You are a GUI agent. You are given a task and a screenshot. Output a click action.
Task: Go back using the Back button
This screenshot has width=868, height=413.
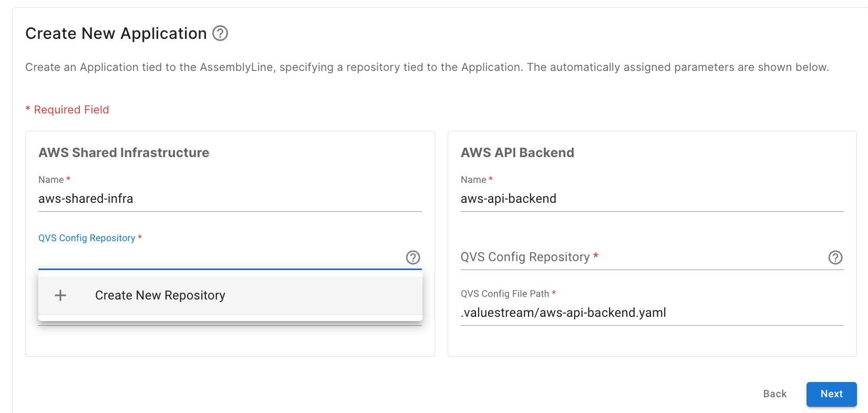[774, 394]
